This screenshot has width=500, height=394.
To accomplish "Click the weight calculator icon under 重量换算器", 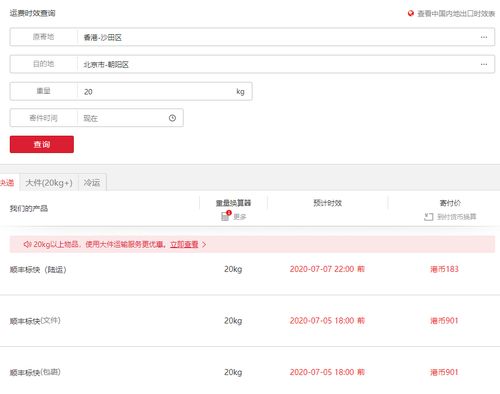I will pos(226,216).
